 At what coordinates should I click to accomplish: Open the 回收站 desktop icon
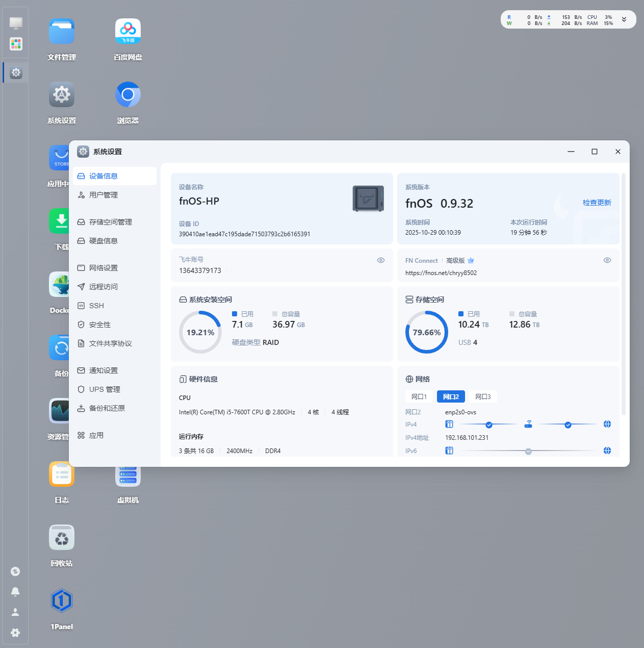[x=62, y=538]
